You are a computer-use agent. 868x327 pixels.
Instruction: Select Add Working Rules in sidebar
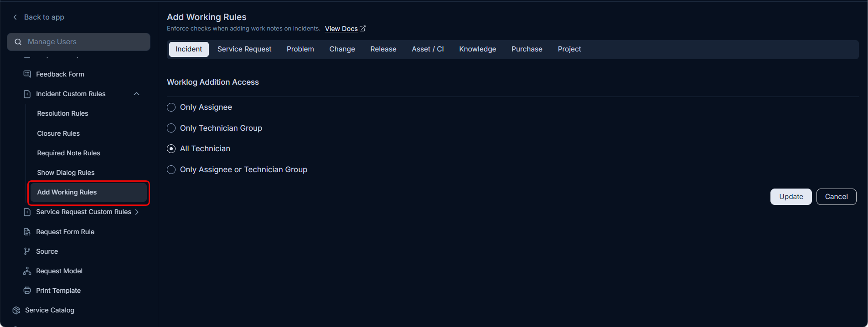pyautogui.click(x=89, y=192)
